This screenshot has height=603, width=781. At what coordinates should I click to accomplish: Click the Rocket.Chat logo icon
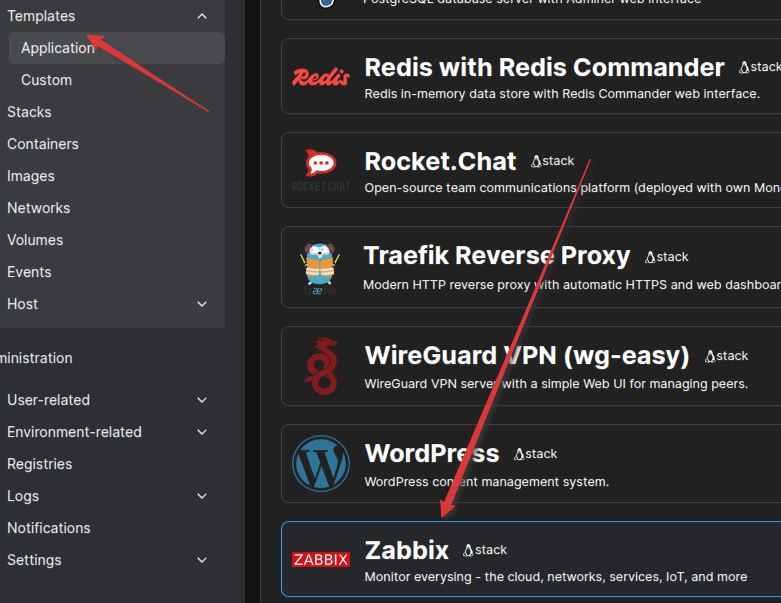(321, 170)
